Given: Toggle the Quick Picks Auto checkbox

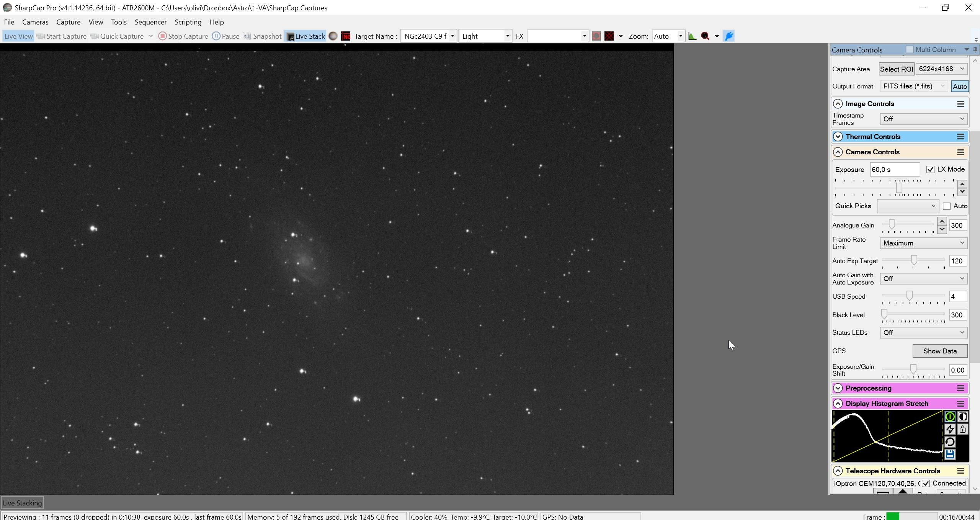Looking at the screenshot, I should click(947, 206).
